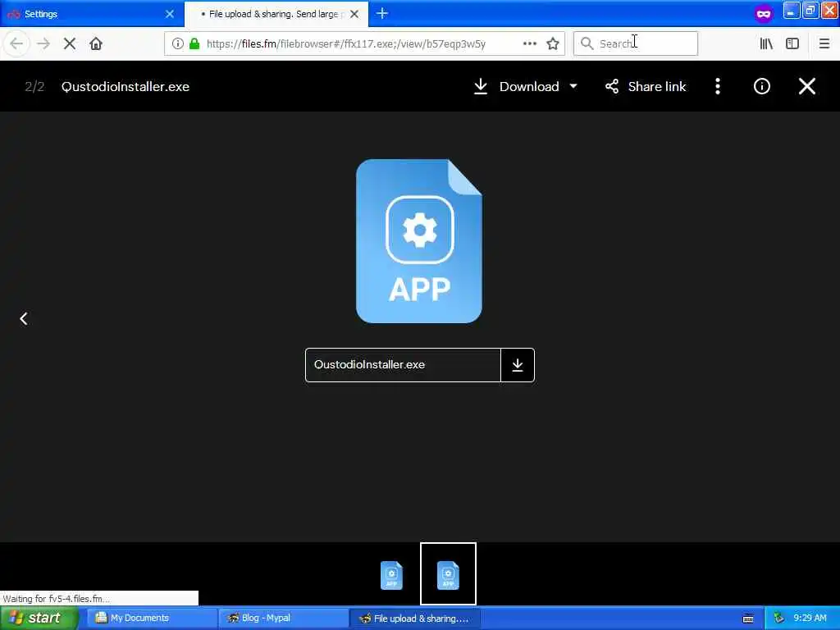
Task: Open page actions three-dot menu in address bar
Action: (x=529, y=43)
